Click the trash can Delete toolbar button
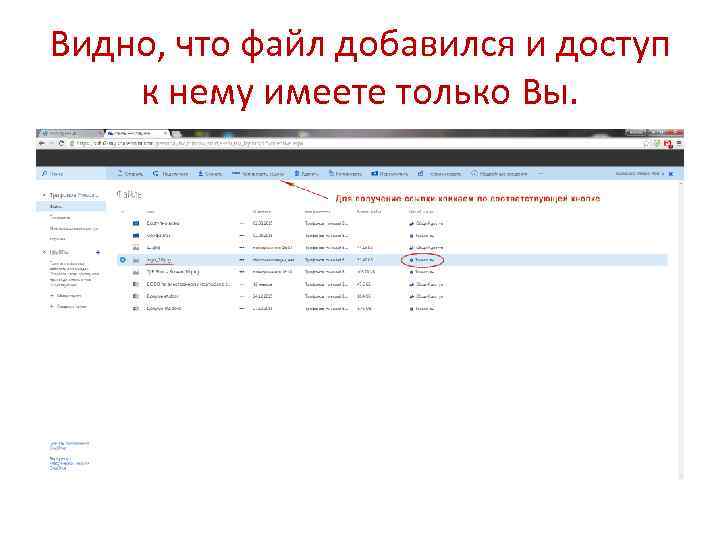This screenshot has height=540, width=720. click(306, 174)
